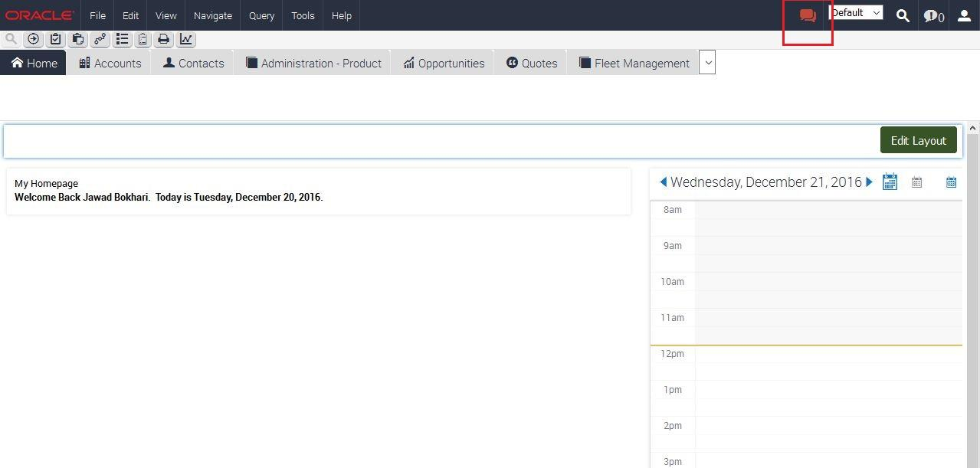The image size is (980, 468).
Task: Click the print icon in toolbar
Action: (x=163, y=39)
